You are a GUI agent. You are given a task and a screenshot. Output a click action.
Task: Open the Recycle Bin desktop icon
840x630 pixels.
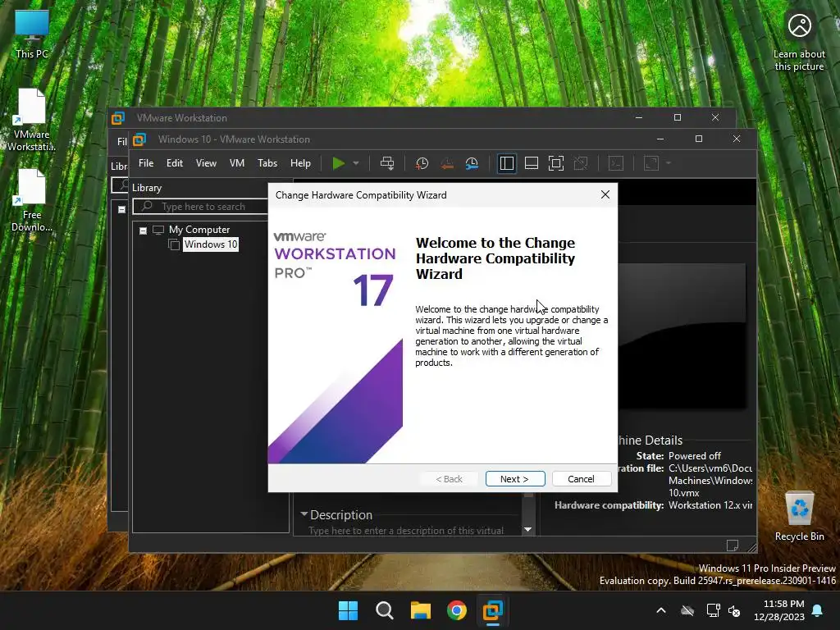pyautogui.click(x=799, y=516)
